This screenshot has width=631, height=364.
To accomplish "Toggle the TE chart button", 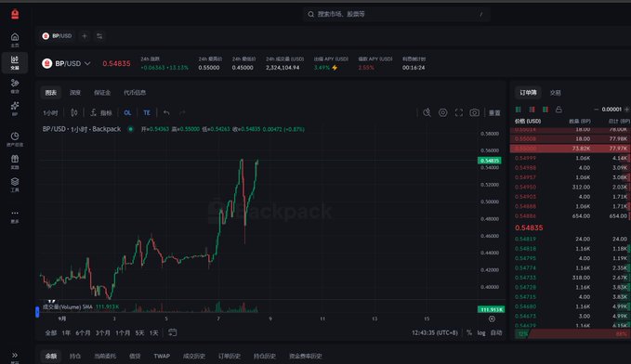I will [147, 112].
